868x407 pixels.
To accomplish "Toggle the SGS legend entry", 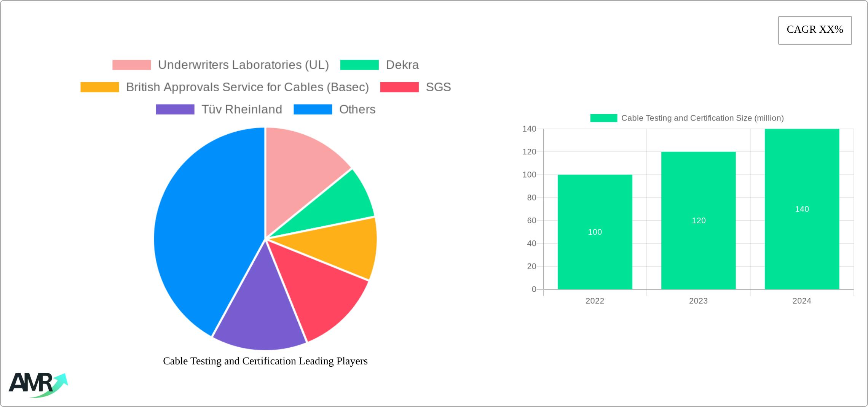I will [x=438, y=87].
